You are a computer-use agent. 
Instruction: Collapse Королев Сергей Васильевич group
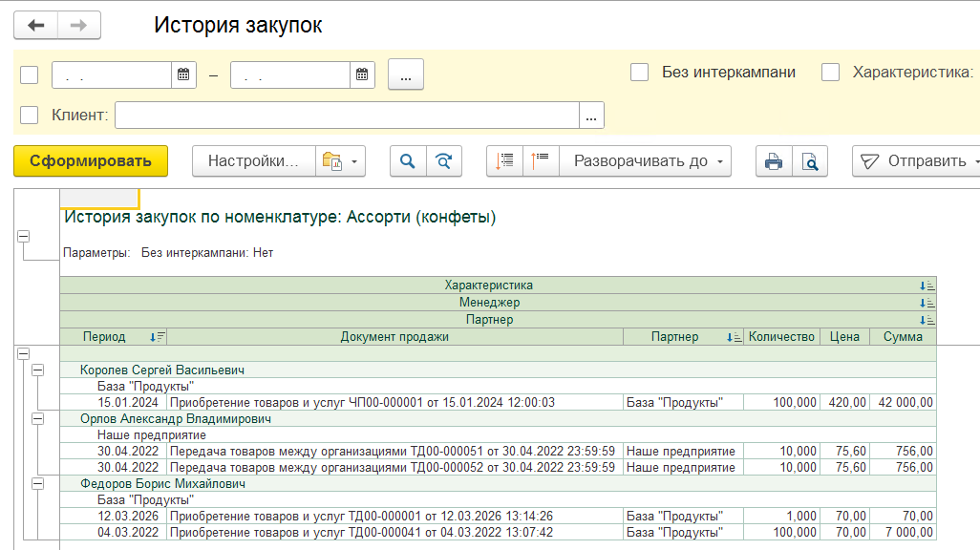tap(37, 370)
